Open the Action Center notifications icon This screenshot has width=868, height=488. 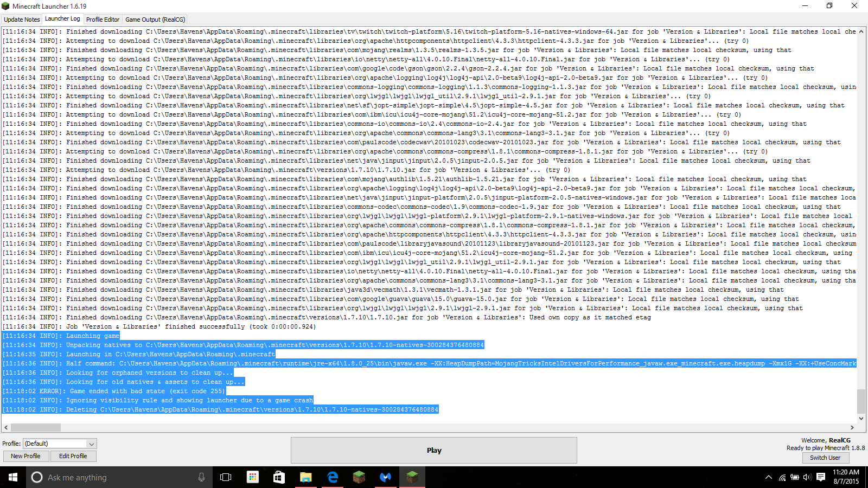[821, 477]
